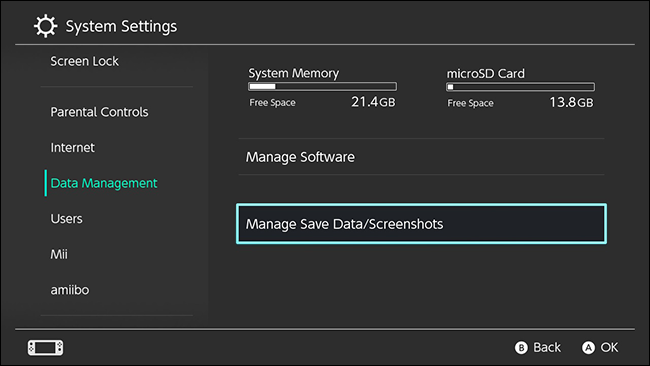Select Internet in the sidebar
The height and width of the screenshot is (366, 650).
[73, 148]
